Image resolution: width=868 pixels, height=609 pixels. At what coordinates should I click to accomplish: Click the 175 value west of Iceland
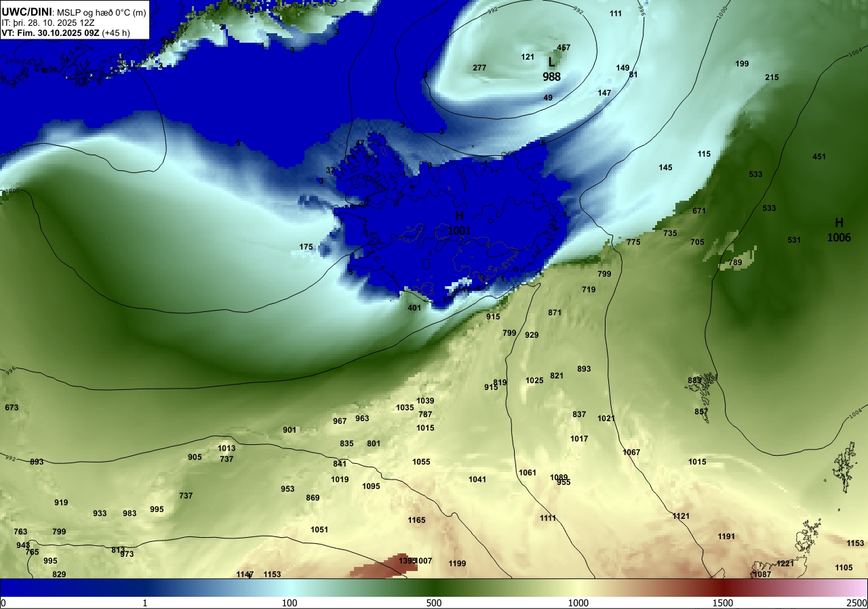[307, 247]
